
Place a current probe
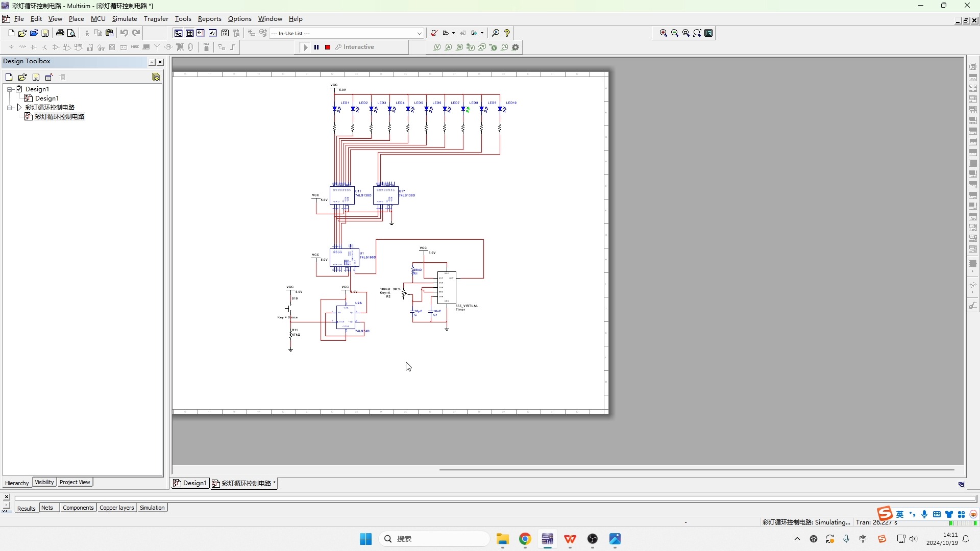(449, 47)
